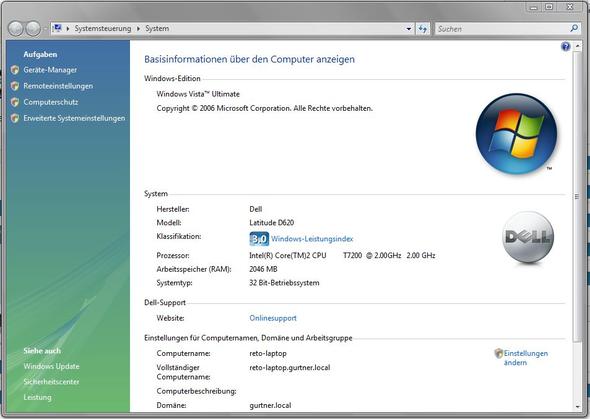This screenshot has height=419, width=590.
Task: Click the scrollbar up arrow
Action: pyautogui.click(x=577, y=45)
